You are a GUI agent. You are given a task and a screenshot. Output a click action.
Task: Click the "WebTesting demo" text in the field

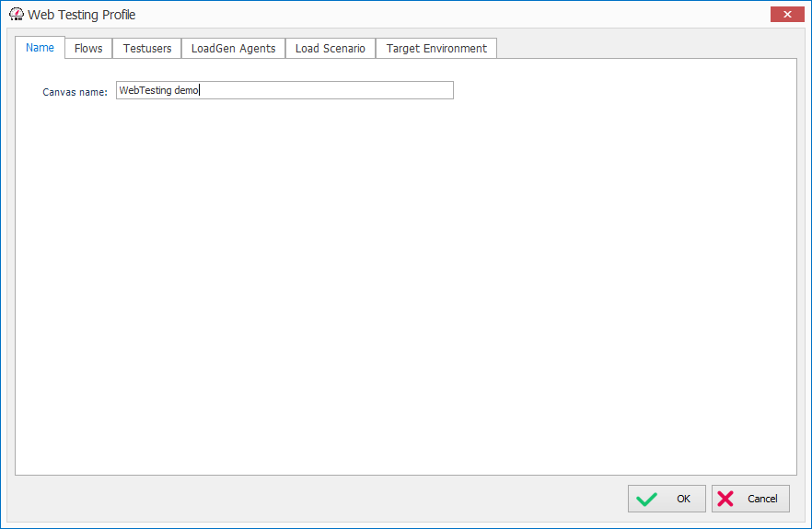point(159,90)
